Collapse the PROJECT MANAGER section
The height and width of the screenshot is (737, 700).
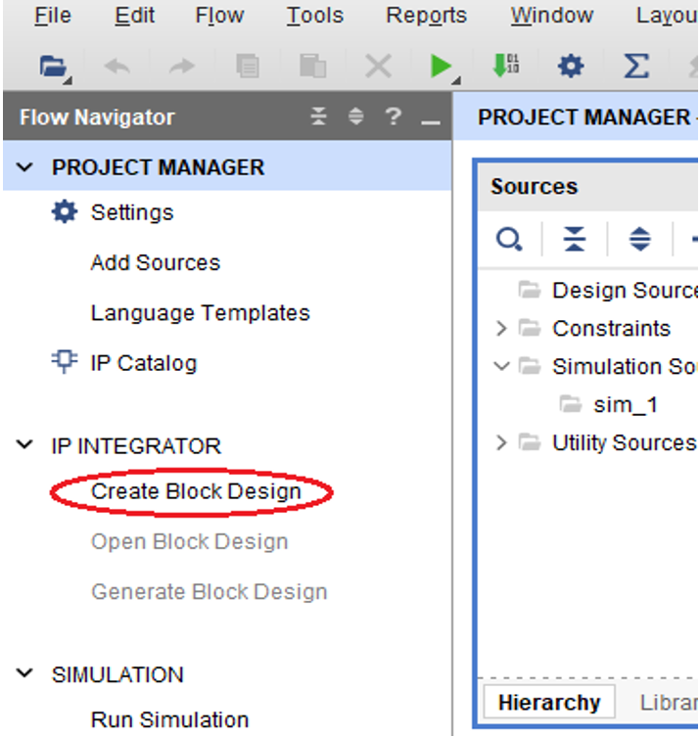[x=24, y=168]
